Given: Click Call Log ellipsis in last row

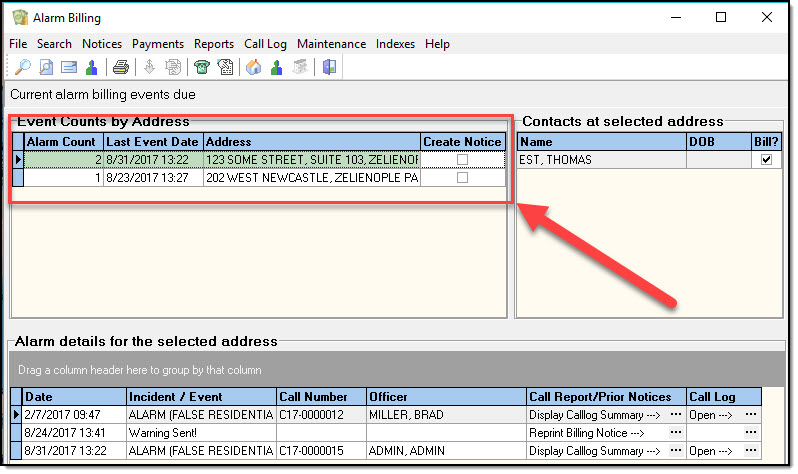Looking at the screenshot, I should (751, 451).
